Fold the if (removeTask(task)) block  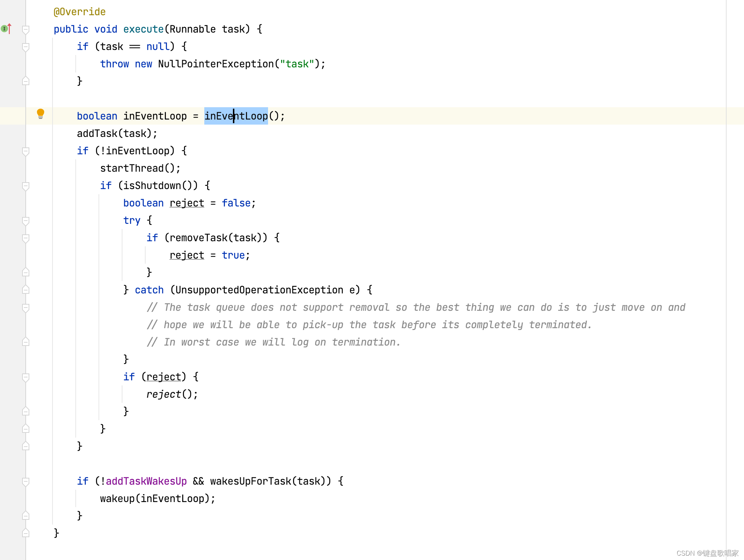[x=26, y=238]
